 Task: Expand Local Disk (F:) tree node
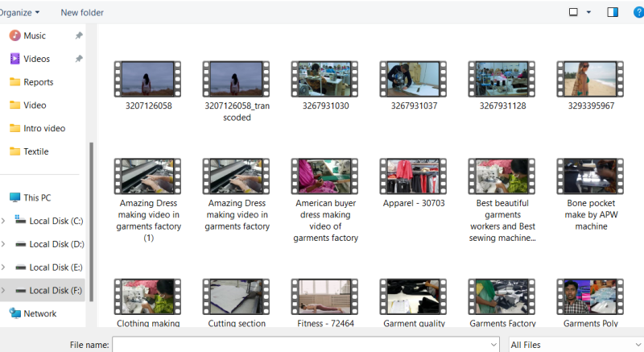pos(3,291)
